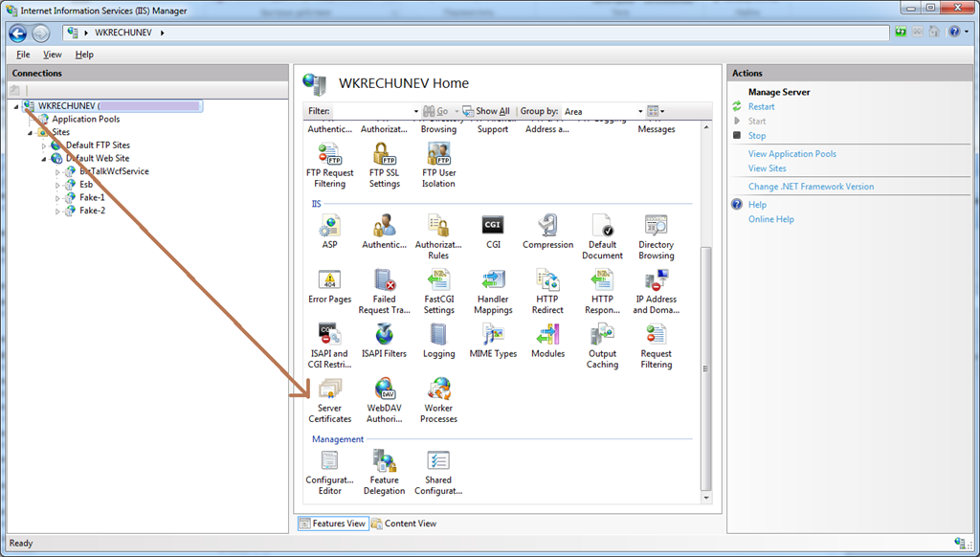Open ISAPI and CGI Restrictions
Screen dimensions: 980x557
click(329, 345)
